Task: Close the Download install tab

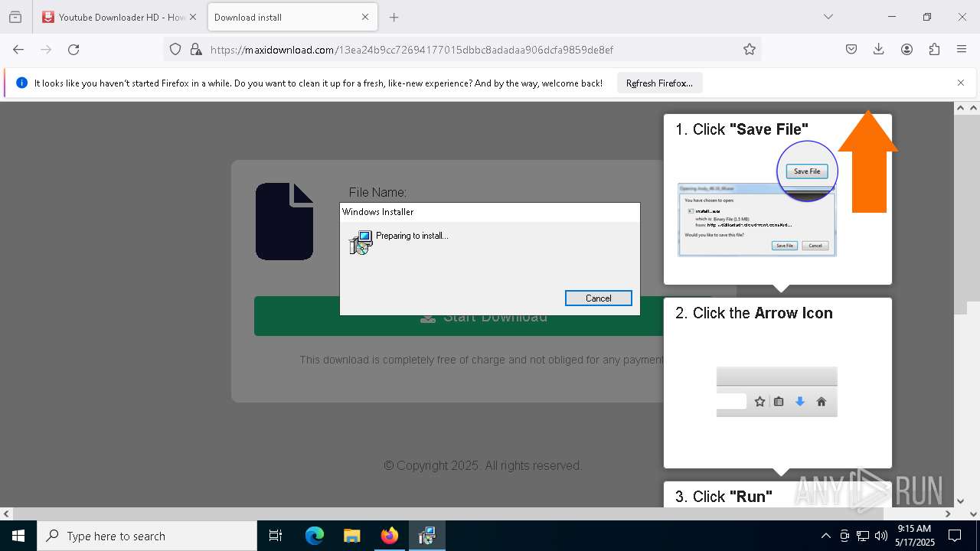Action: pyautogui.click(x=365, y=17)
